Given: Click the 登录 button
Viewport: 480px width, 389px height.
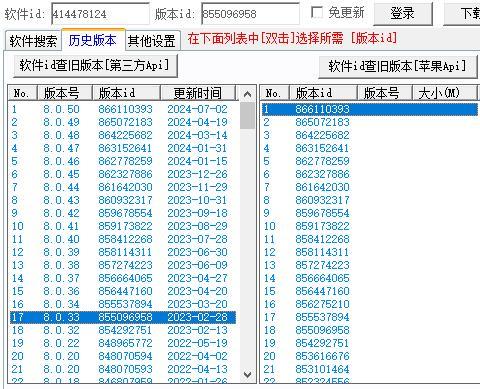Looking at the screenshot, I should [x=403, y=14].
